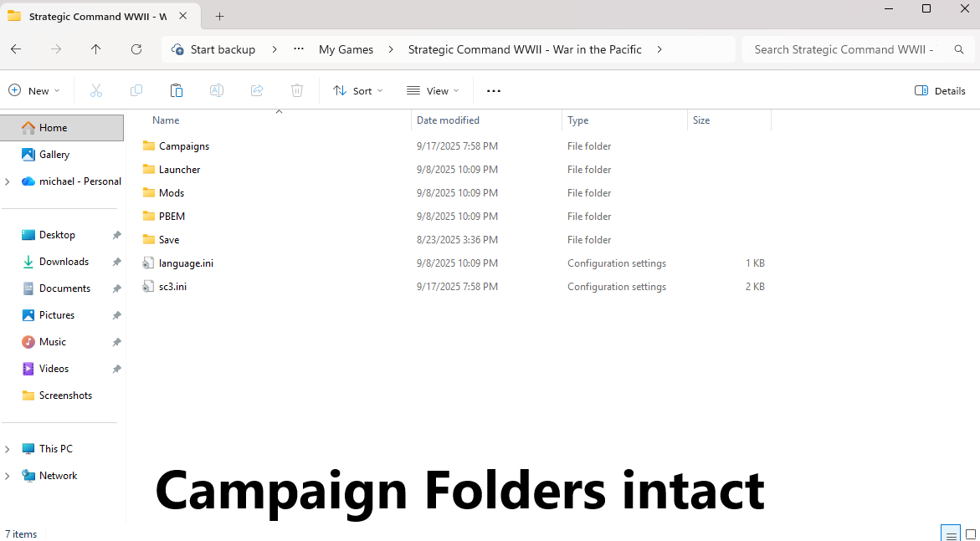
Task: Click the Paste icon in the toolbar
Action: click(x=176, y=90)
